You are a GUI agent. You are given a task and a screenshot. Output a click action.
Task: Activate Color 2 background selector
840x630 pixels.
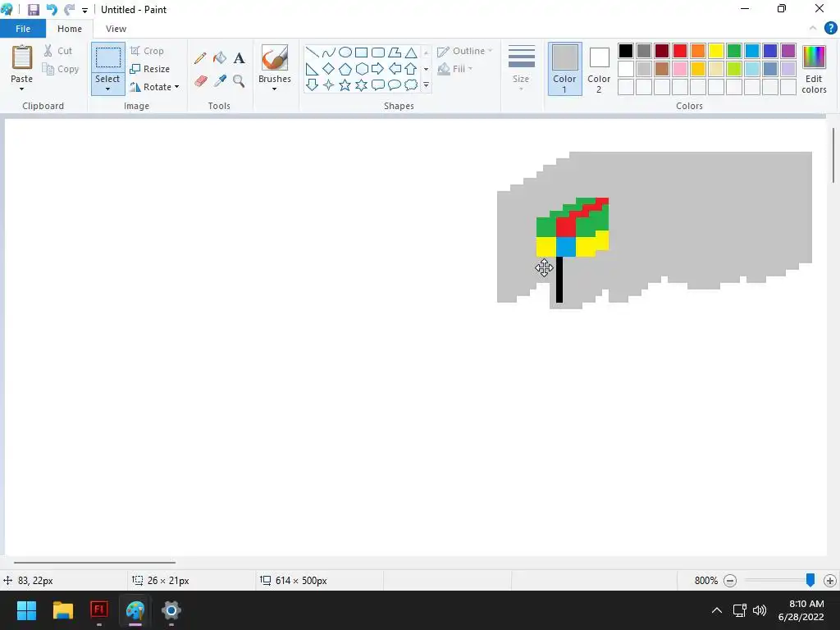(x=599, y=69)
